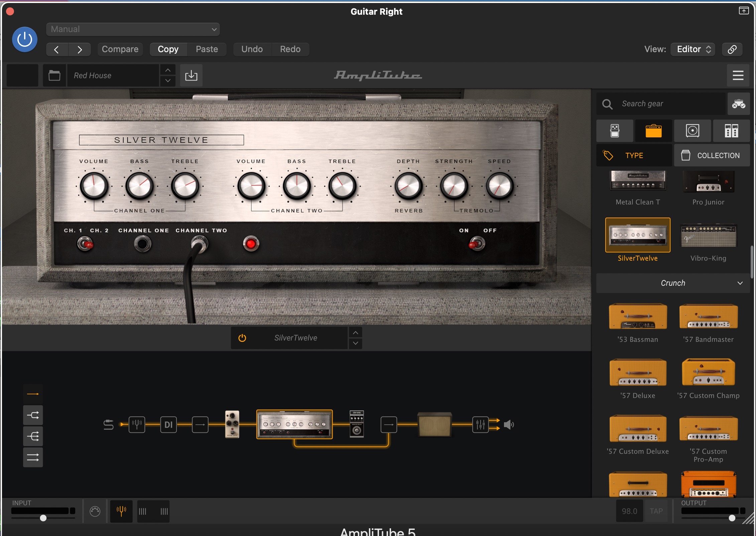This screenshot has width=756, height=536.
Task: Open the mixer block in signal chain
Action: [480, 425]
